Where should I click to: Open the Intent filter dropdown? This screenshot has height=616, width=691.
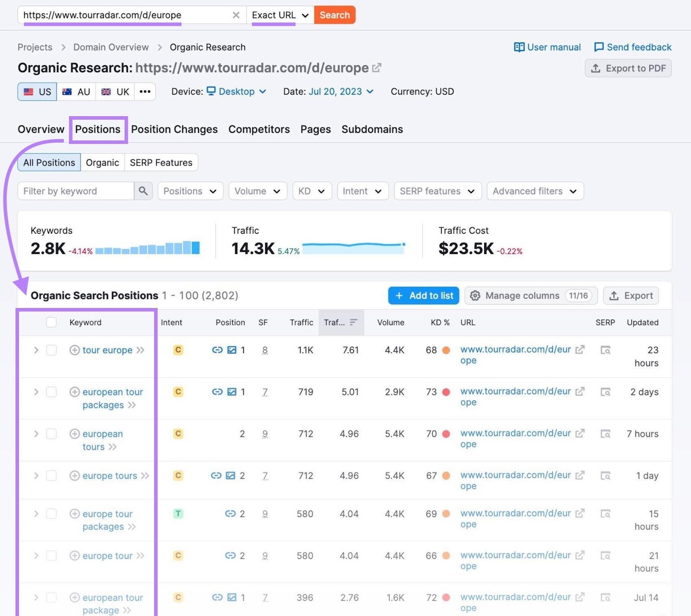[x=363, y=191]
